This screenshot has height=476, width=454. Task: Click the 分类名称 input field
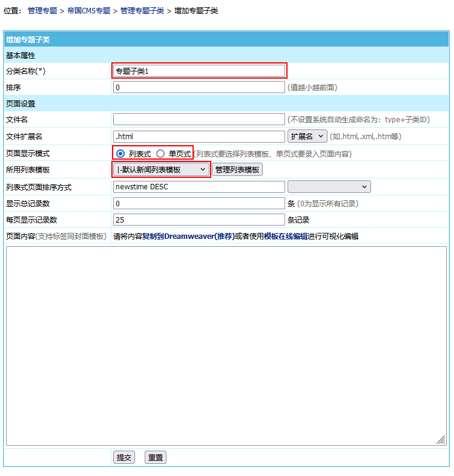199,71
